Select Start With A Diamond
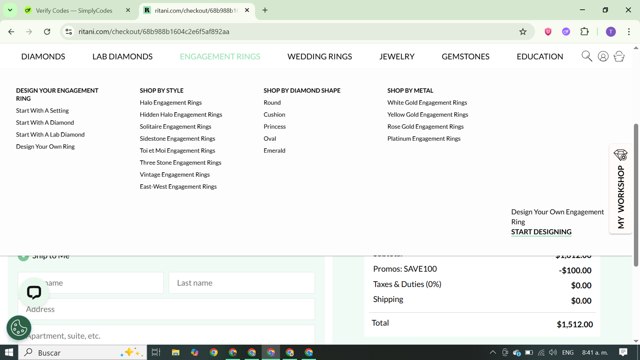Image resolution: width=640 pixels, height=360 pixels. click(x=45, y=122)
